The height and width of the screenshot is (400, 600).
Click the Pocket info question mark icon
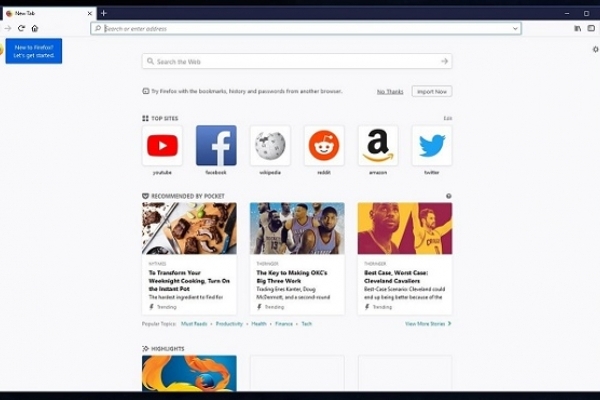(448, 196)
